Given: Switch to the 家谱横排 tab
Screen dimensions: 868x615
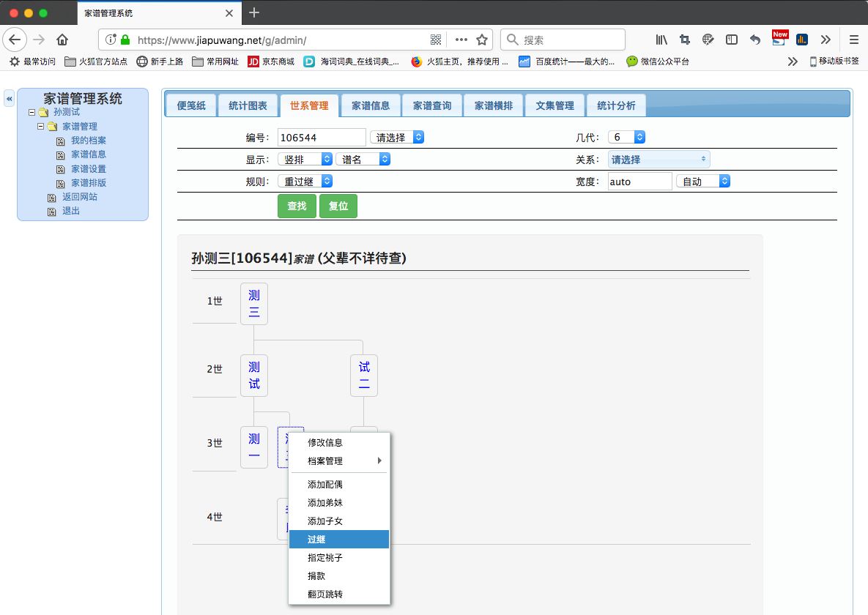Looking at the screenshot, I should click(494, 105).
